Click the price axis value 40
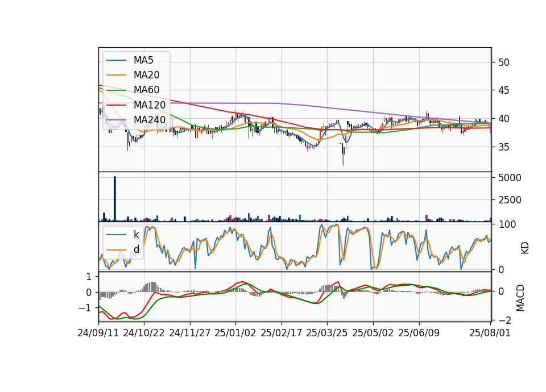Image resolution: width=546 pixels, height=392 pixels. coord(504,119)
